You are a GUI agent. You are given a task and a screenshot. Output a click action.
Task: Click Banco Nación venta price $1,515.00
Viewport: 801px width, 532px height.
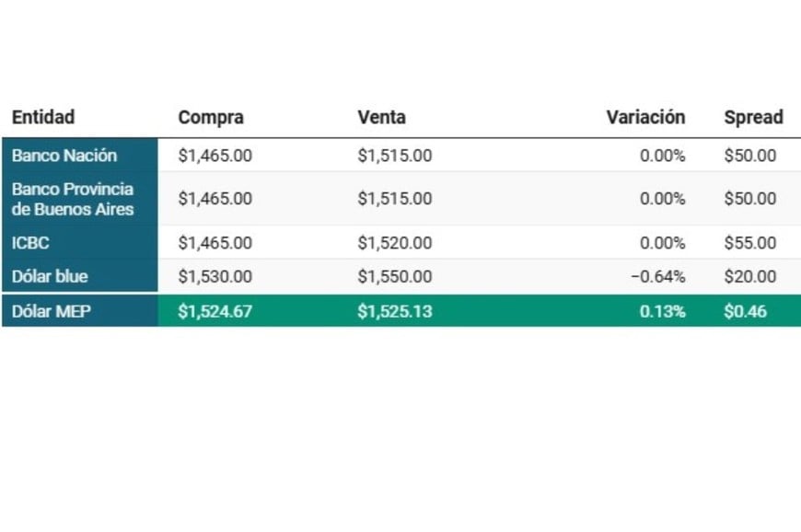pos(395,156)
